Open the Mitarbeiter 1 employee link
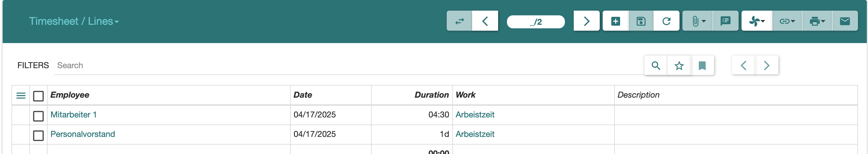Viewport: 868px width, 154px height. click(x=74, y=115)
